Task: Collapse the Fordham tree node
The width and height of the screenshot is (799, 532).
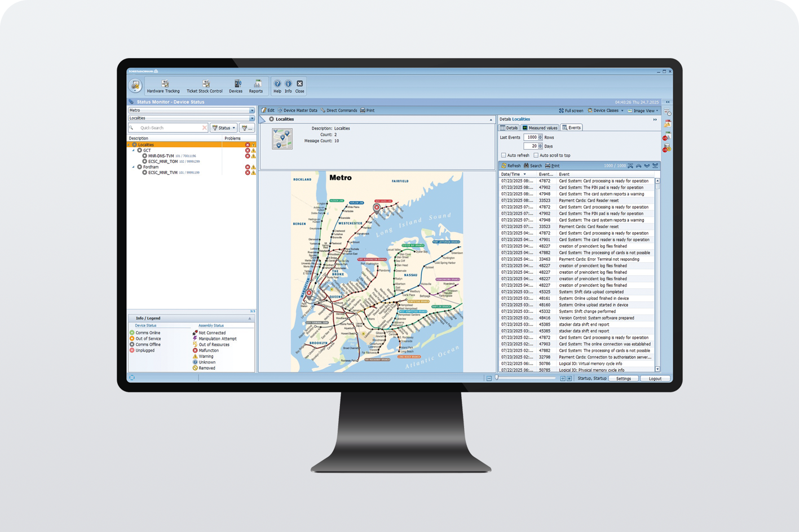Action: [134, 167]
